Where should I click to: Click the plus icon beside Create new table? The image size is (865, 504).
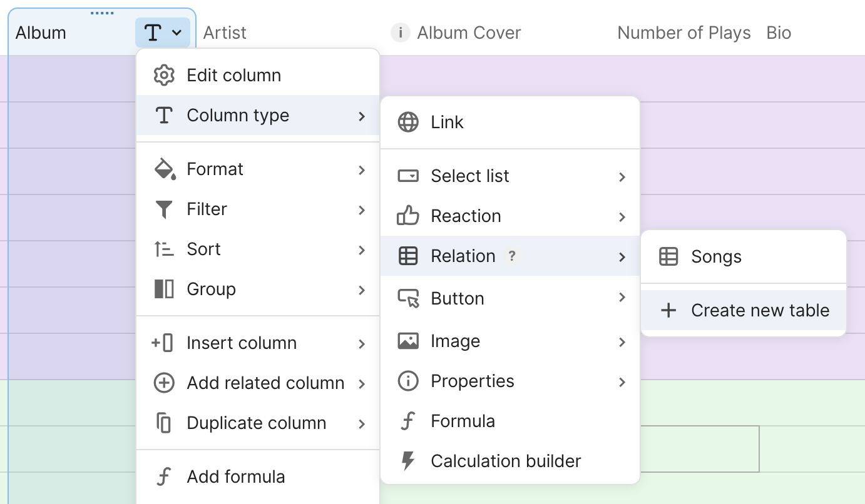668,310
